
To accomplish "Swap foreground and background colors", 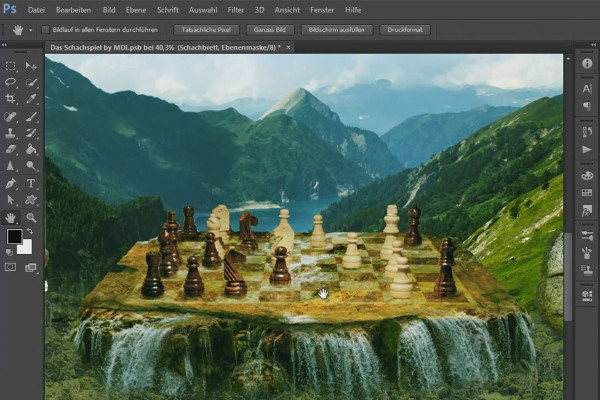I will click(29, 231).
